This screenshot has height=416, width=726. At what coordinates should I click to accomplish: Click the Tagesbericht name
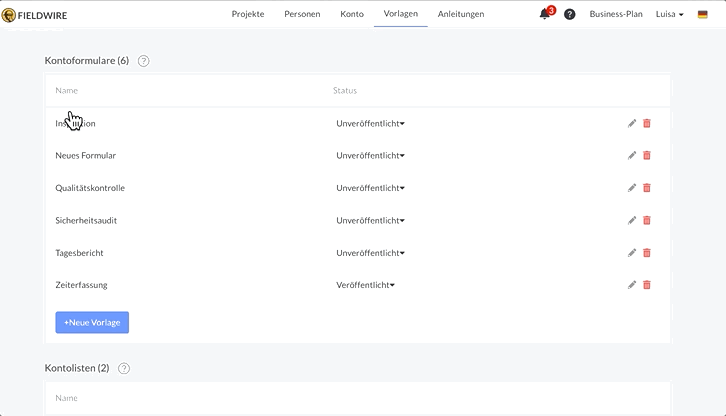point(80,253)
